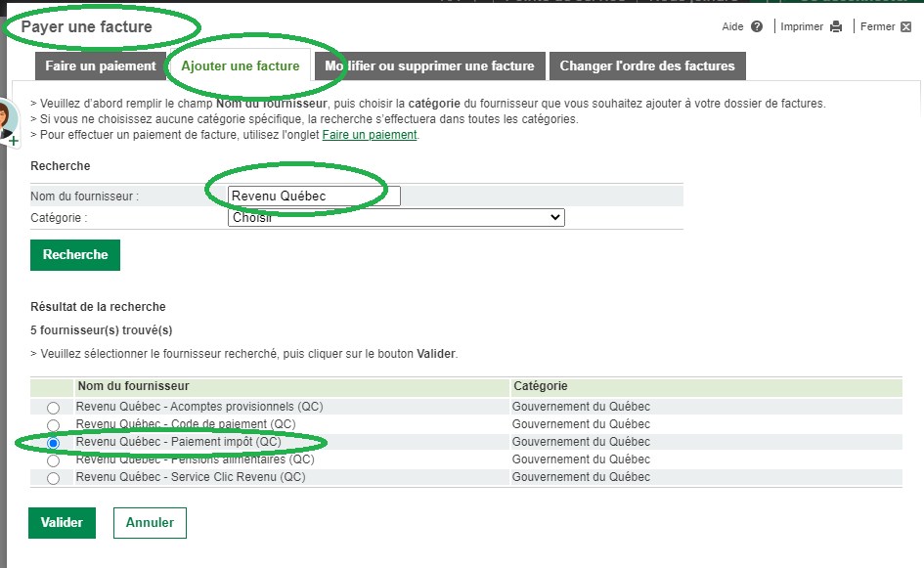Switch to the Faire un paiement tab
Screen dimensions: 924x568
click(100, 66)
